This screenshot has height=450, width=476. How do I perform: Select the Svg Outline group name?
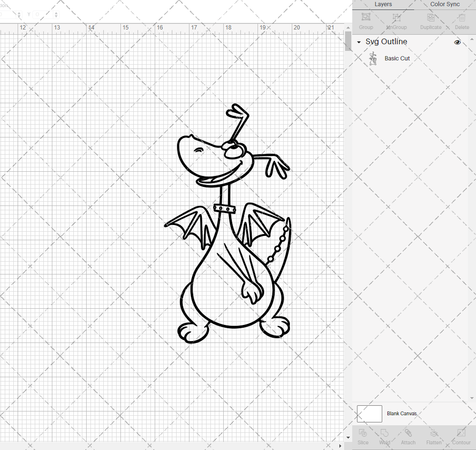(386, 41)
